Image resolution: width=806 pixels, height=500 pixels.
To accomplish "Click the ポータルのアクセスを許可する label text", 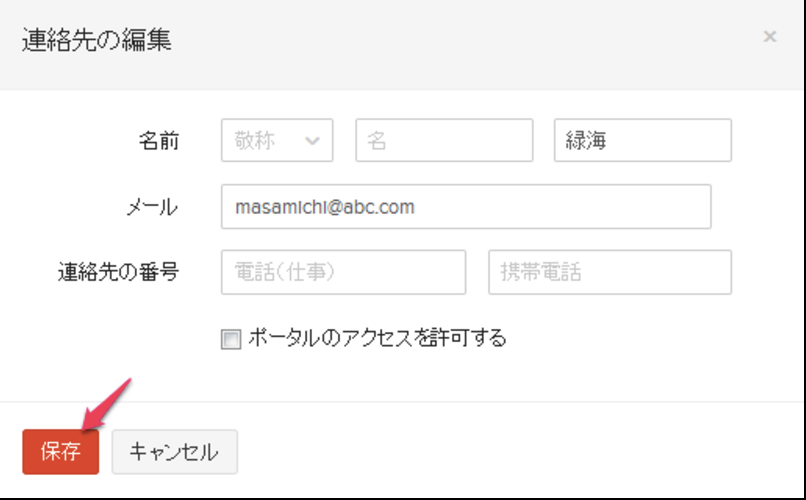I will (376, 339).
